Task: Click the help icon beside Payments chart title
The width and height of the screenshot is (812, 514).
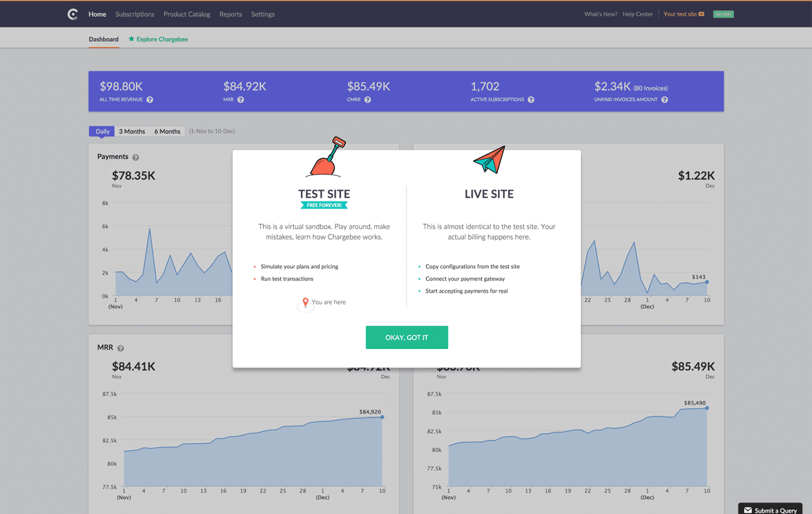Action: tap(136, 158)
